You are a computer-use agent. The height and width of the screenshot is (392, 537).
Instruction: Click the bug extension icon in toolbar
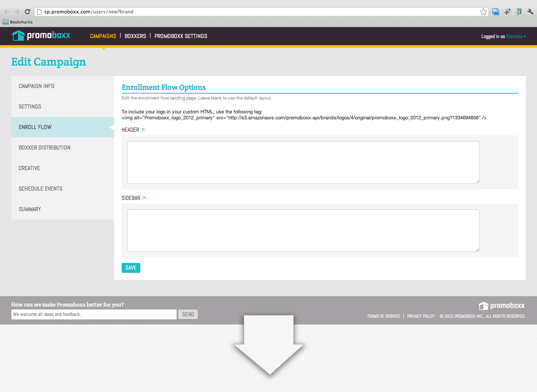[x=507, y=12]
